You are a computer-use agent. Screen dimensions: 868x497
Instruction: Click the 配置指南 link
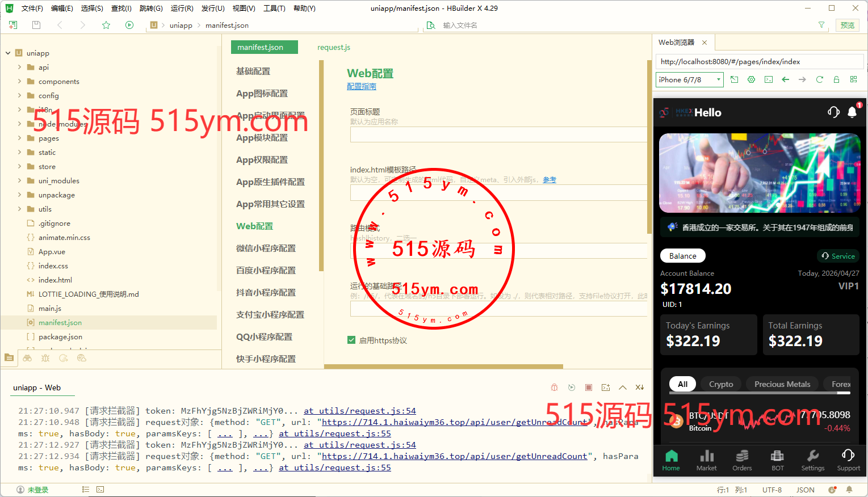pos(362,86)
